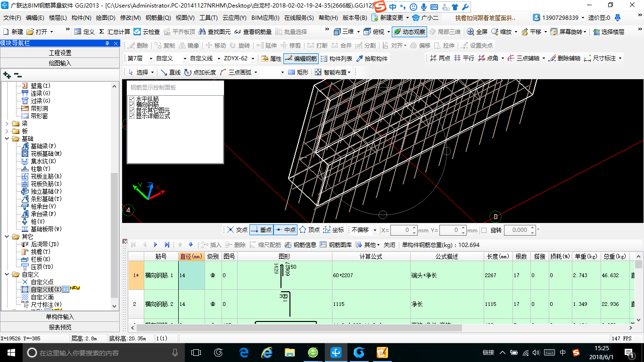
Task: Select the 矩形 rectangle drawing tool
Action: (298, 72)
